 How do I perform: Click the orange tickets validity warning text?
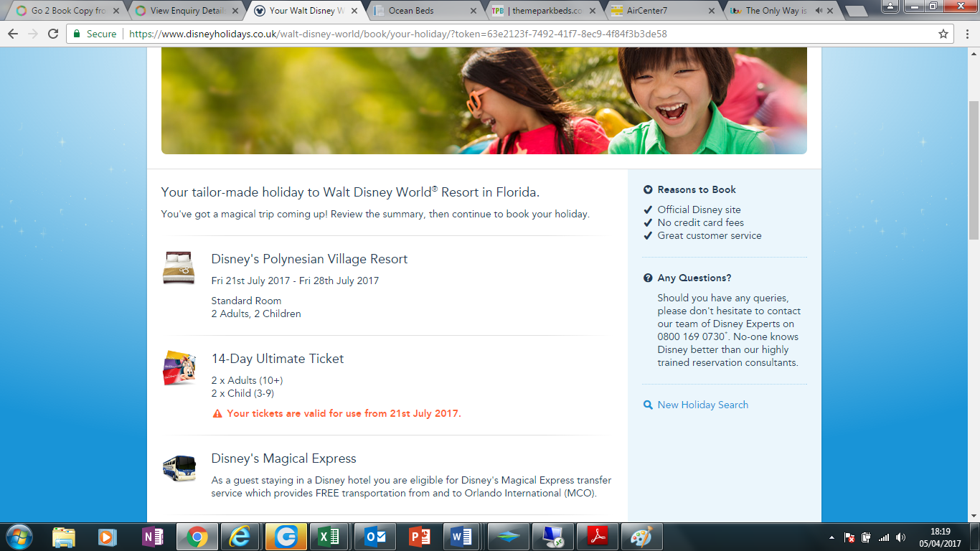[x=344, y=414]
